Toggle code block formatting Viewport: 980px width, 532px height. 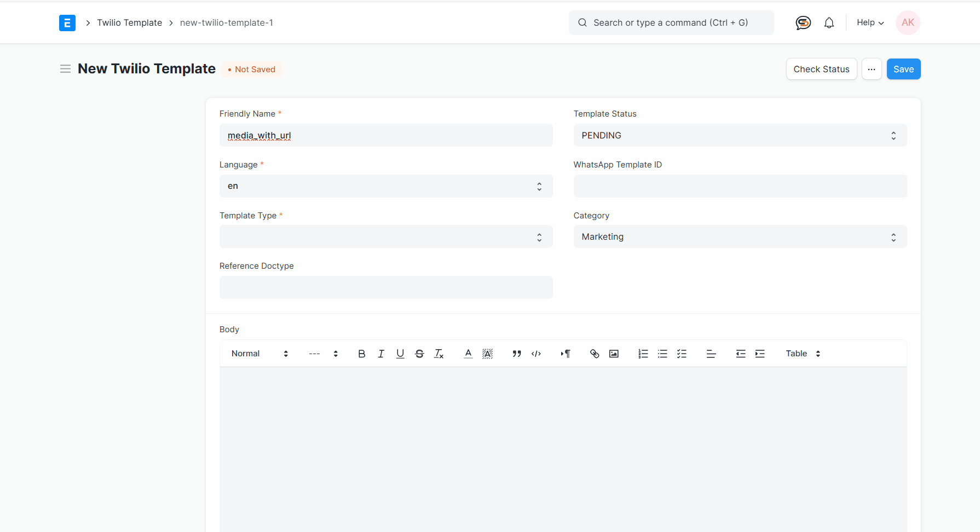coord(536,354)
